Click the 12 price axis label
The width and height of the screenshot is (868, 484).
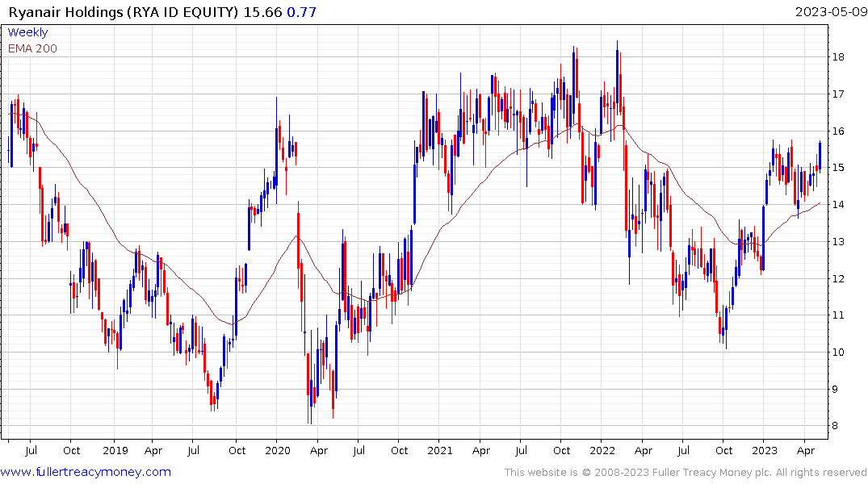(x=838, y=279)
